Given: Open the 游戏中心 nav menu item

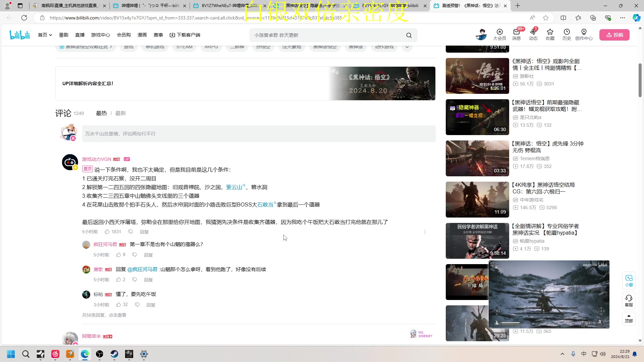Looking at the screenshot, I should (x=101, y=35).
